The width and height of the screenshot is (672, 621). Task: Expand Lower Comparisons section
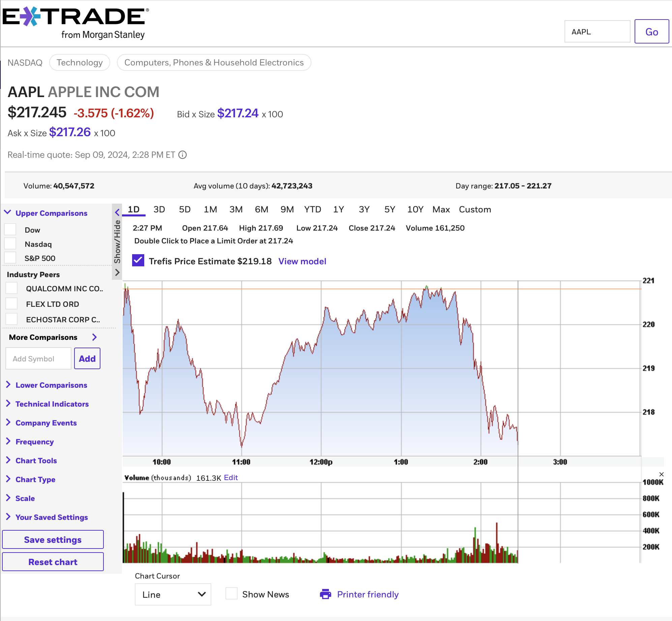47,385
